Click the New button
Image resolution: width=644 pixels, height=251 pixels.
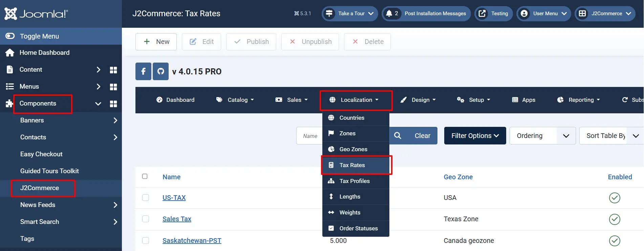[x=156, y=42]
